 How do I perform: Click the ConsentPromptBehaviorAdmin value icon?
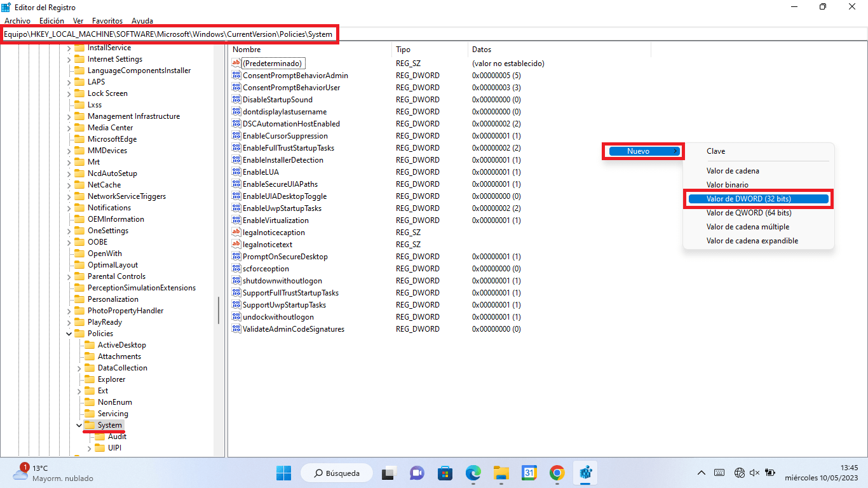coord(236,76)
